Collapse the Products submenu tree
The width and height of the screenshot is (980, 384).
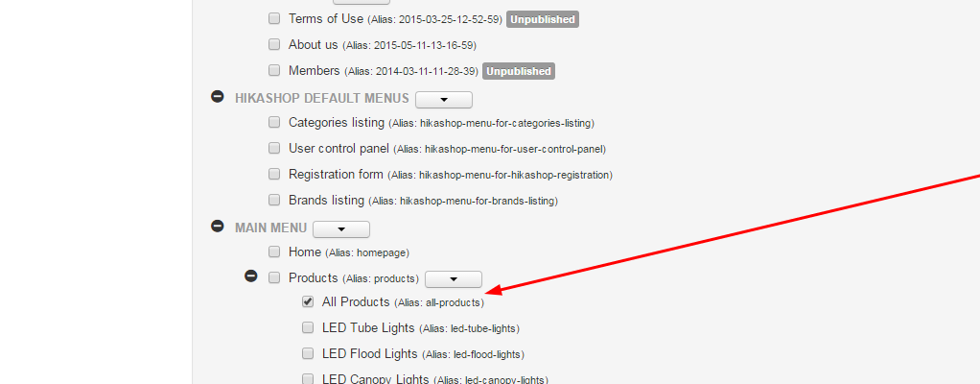click(251, 276)
